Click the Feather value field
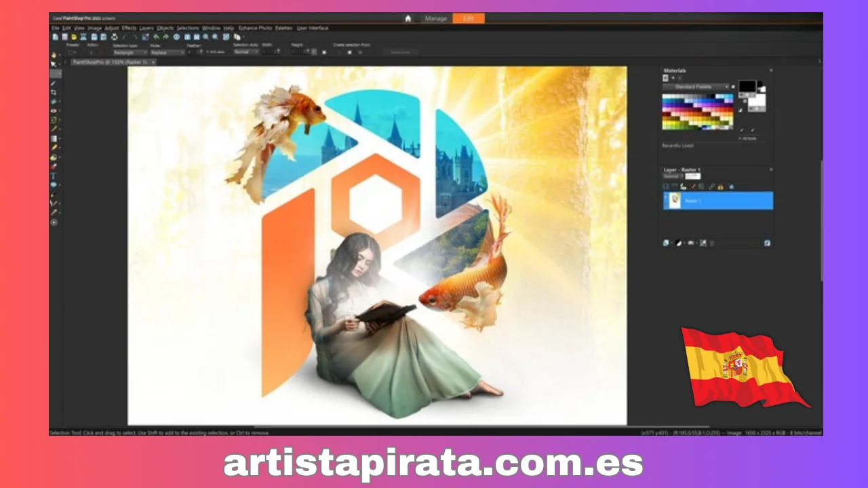Screen dimensions: 868x488 (x=194, y=52)
